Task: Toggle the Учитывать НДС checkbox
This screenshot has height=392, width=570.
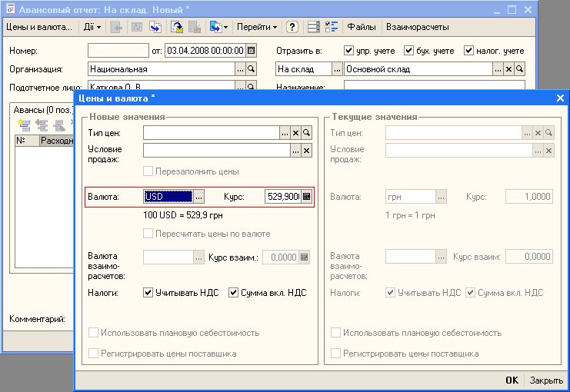Action: (148, 293)
